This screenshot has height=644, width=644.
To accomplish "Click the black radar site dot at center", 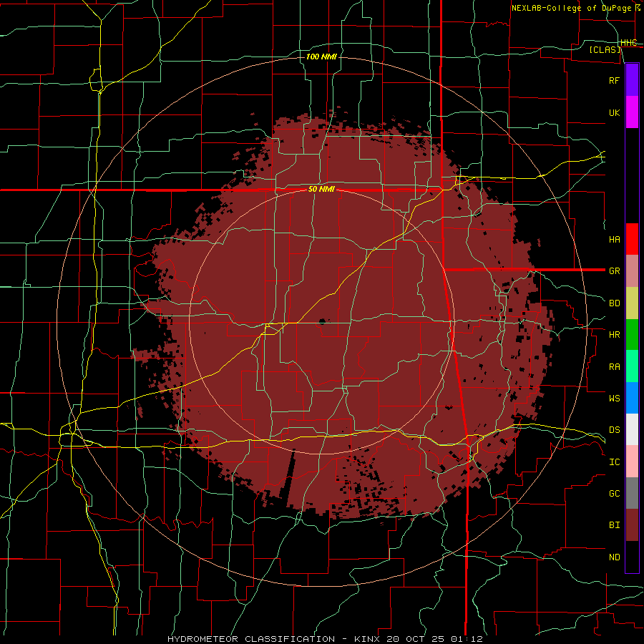I will point(321,321).
